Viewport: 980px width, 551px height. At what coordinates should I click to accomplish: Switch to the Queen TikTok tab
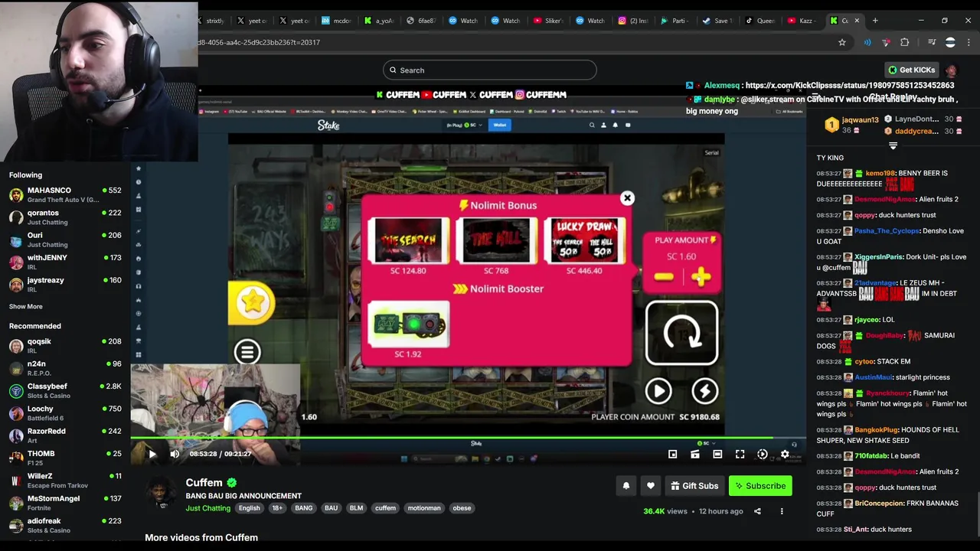tap(761, 21)
